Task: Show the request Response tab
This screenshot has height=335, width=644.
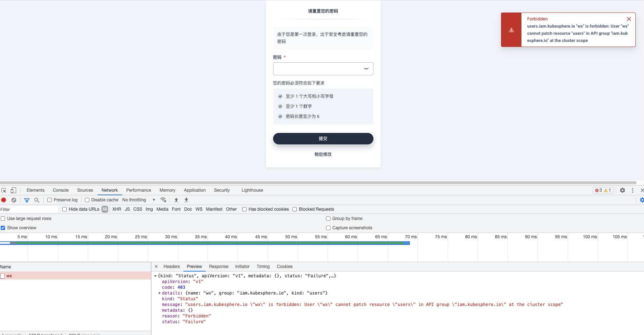Action: coord(219,267)
